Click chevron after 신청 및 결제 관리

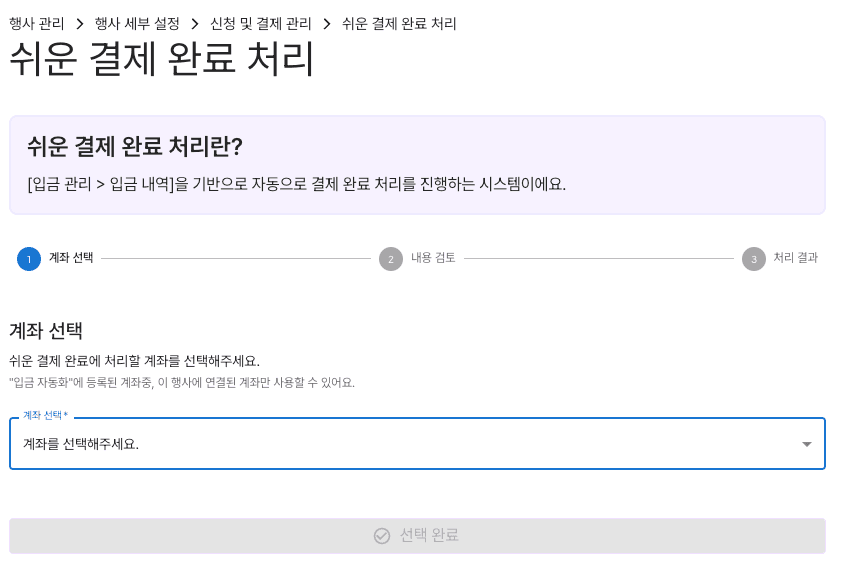pyautogui.click(x=327, y=24)
